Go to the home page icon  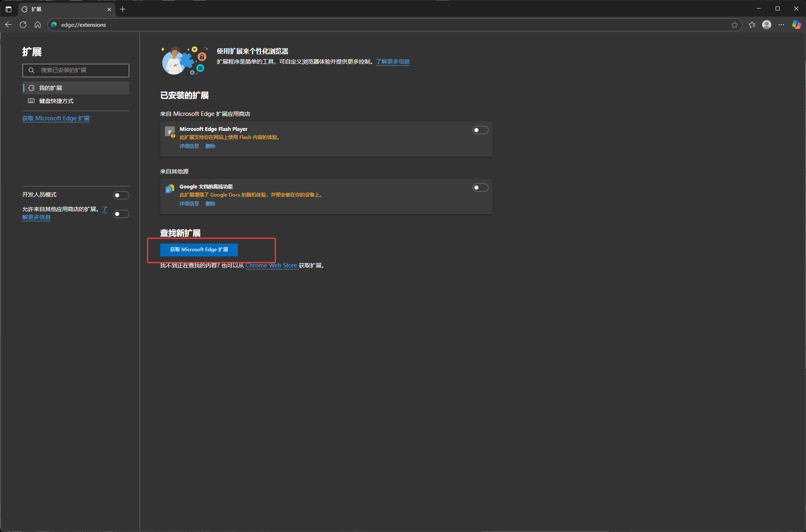click(x=38, y=25)
